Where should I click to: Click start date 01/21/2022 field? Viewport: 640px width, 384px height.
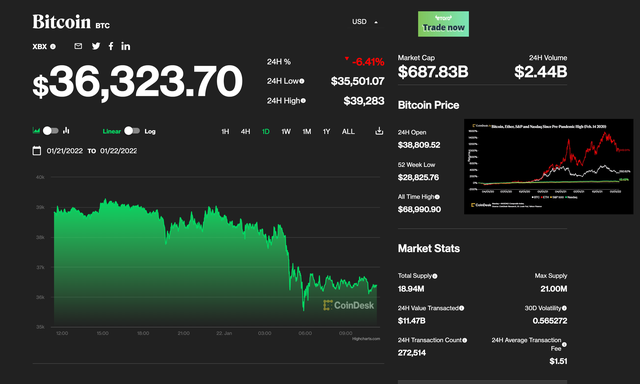point(64,151)
